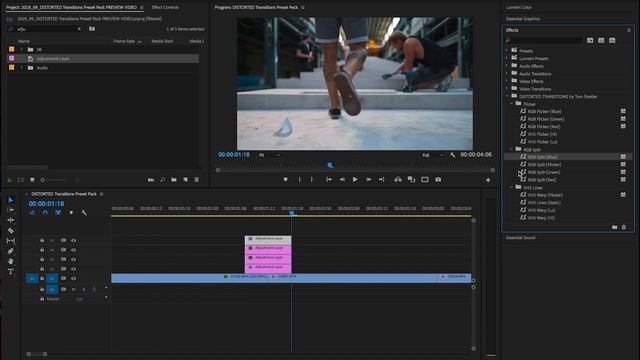Viewport: 640px width, 360px height.
Task: Select the Pen tool
Action: point(11,251)
